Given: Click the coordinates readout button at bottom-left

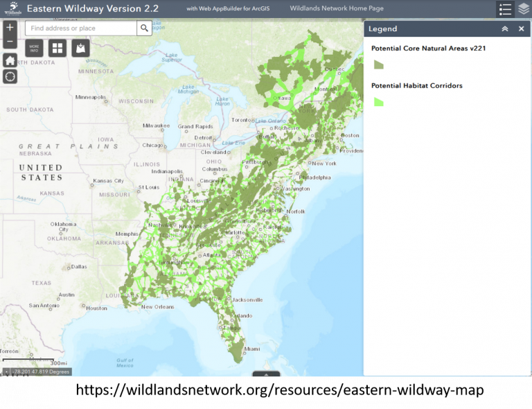Looking at the screenshot, I should 6,372.
